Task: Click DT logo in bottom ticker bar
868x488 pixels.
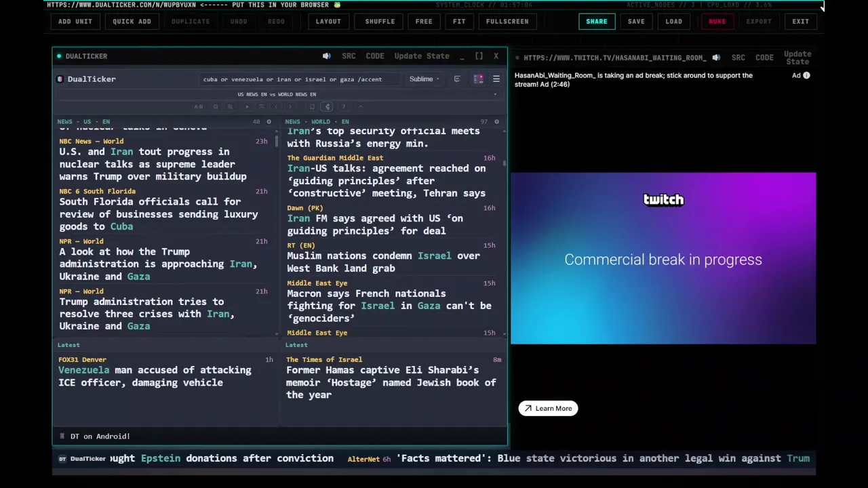Action: point(62,459)
